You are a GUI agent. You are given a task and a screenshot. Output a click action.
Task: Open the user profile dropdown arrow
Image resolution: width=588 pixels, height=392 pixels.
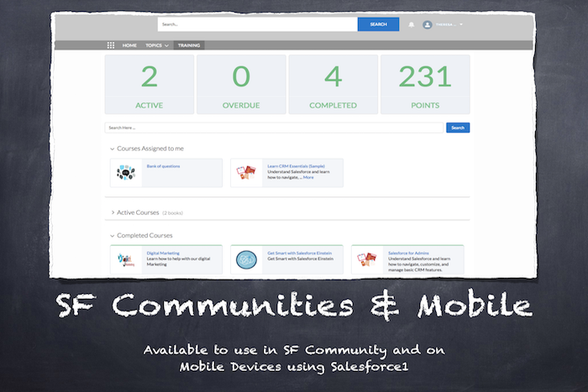tap(461, 25)
